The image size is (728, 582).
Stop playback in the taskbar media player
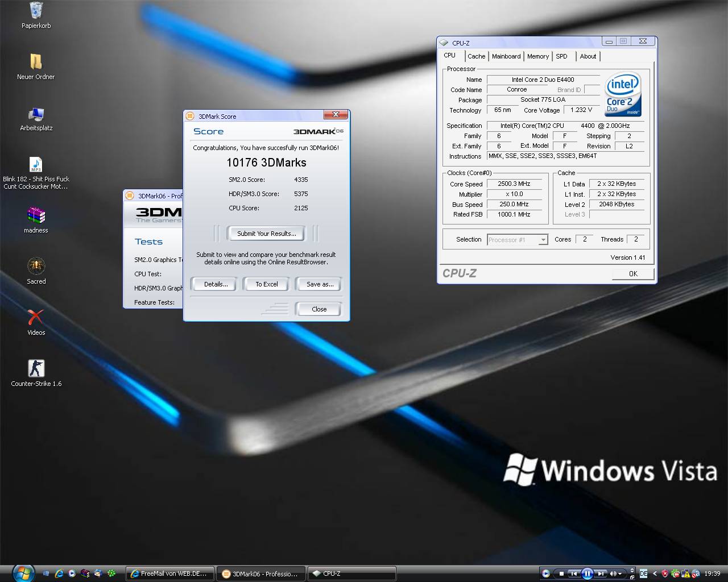[561, 573]
